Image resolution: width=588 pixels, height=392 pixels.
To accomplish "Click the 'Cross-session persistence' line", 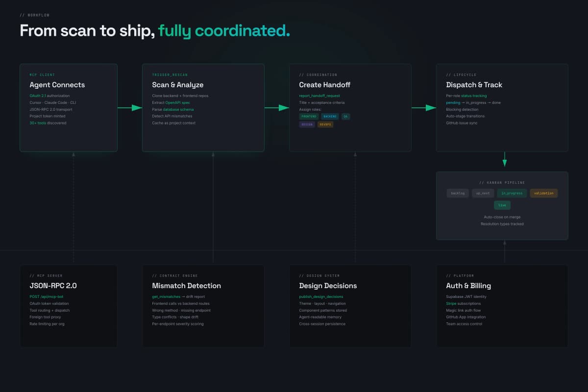I will [x=322, y=324].
